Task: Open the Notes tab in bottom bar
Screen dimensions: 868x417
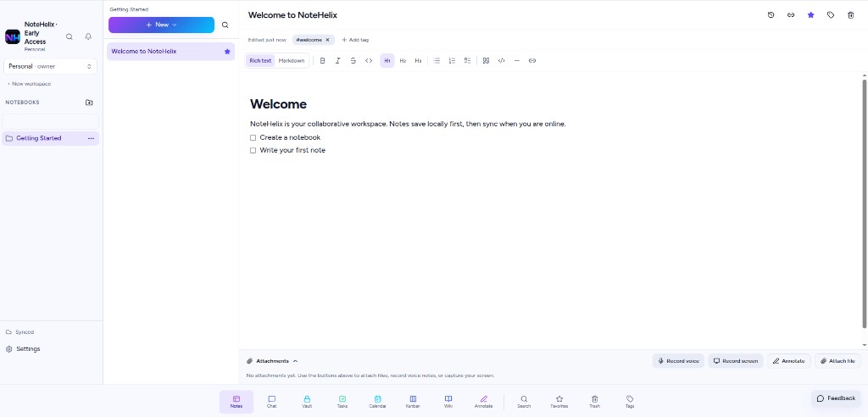Action: 236,402
